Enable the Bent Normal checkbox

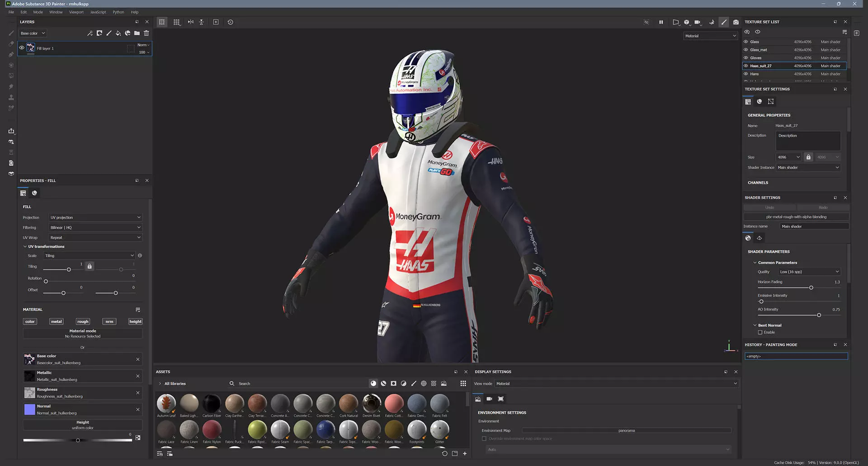click(760, 332)
